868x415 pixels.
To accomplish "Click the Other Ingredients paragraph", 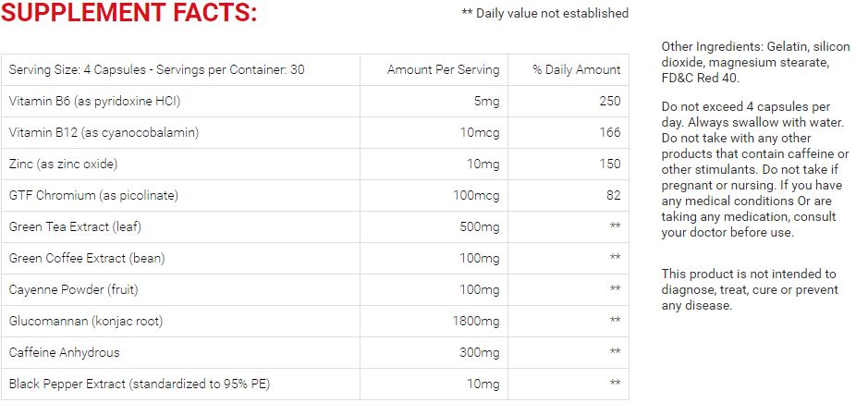I will click(755, 63).
